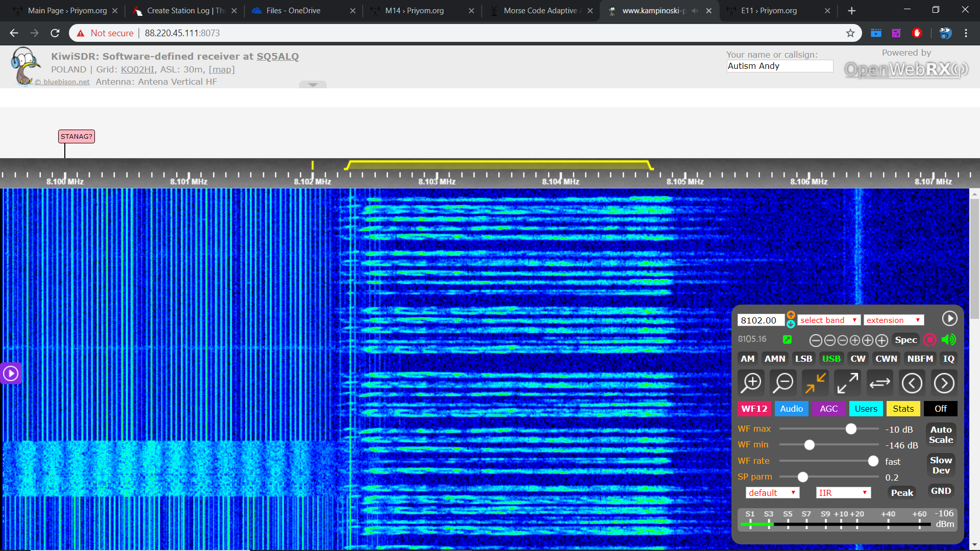Image resolution: width=980 pixels, height=551 pixels.
Task: Select the CW demodulation mode
Action: (857, 359)
